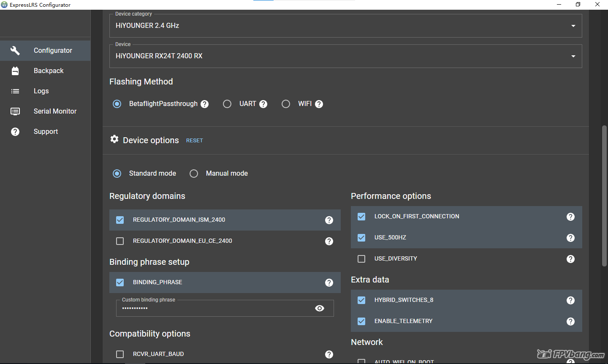
Task: Disable the ENABLE_TELEMETRY checkbox
Action: [x=361, y=321]
